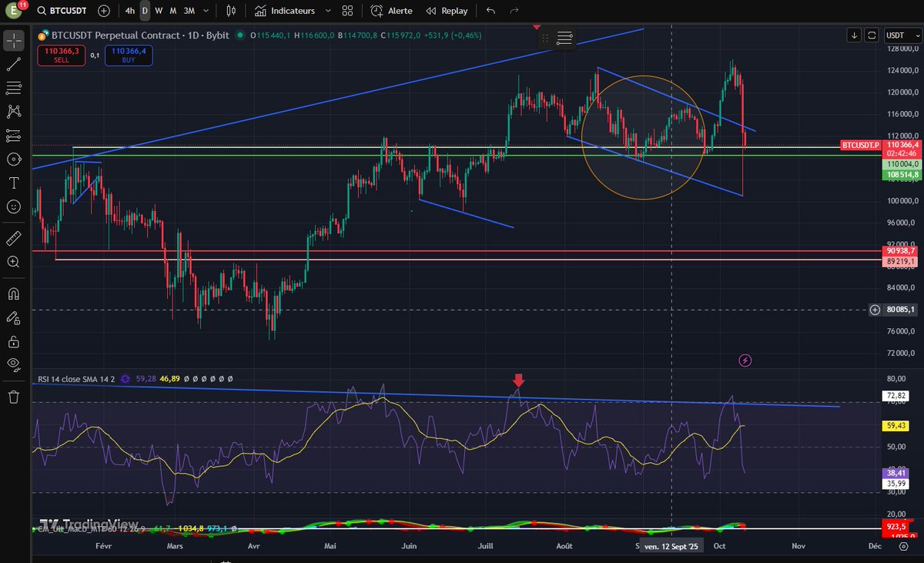Image resolution: width=924 pixels, height=563 pixels.
Task: Add alert via plus at 80 085,1
Action: (875, 310)
